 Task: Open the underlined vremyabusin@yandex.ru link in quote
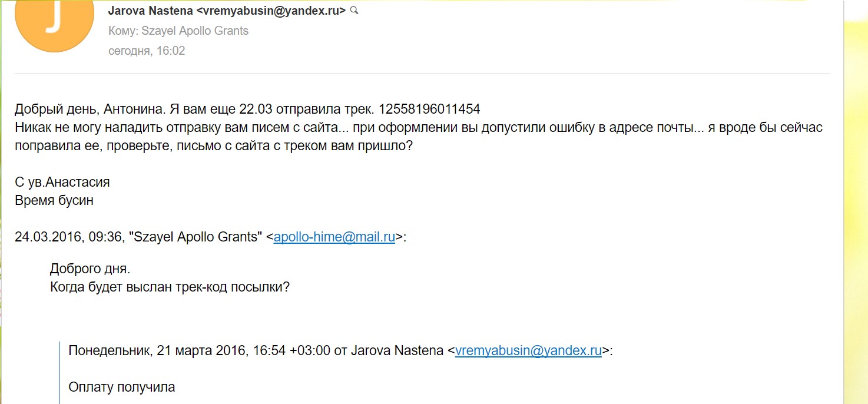pos(528,351)
